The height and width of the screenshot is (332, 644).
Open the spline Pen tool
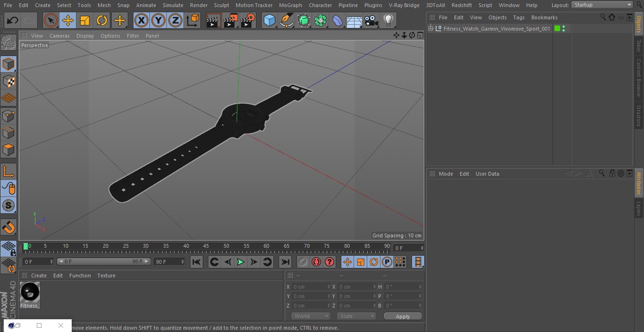click(286, 21)
